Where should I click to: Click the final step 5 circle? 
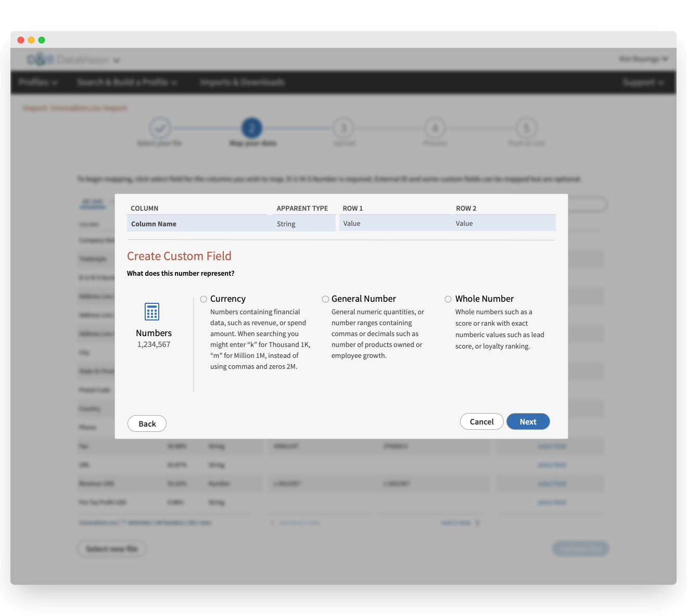[526, 129]
